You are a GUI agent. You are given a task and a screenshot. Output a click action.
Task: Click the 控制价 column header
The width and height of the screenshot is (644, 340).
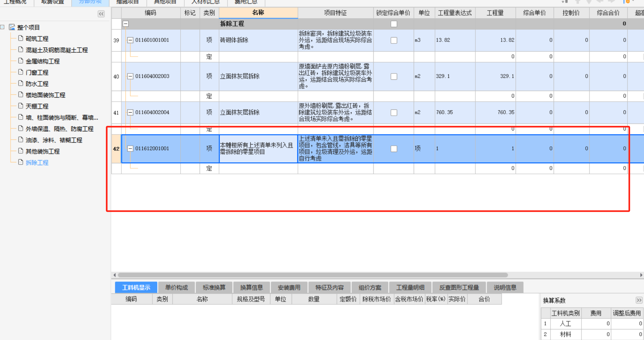(x=571, y=13)
